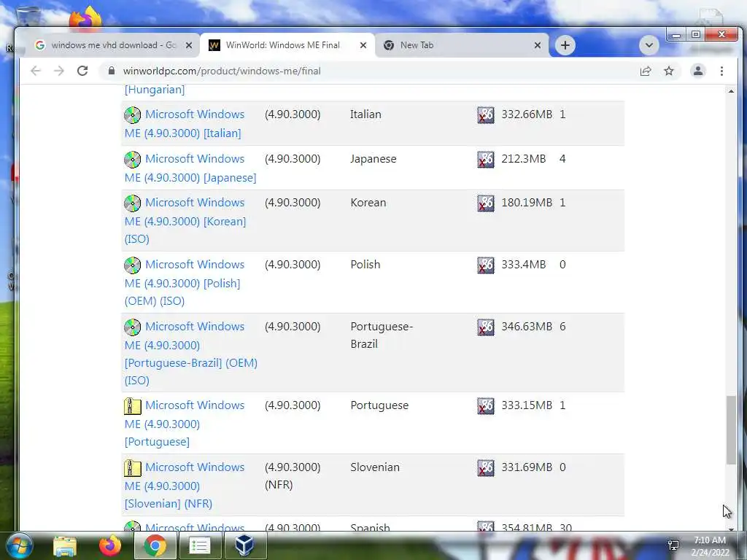Open Microsoft Windows ME (4.90.3000) [Portuguese] link
Viewport: 747px width, 560px height.
(x=185, y=424)
